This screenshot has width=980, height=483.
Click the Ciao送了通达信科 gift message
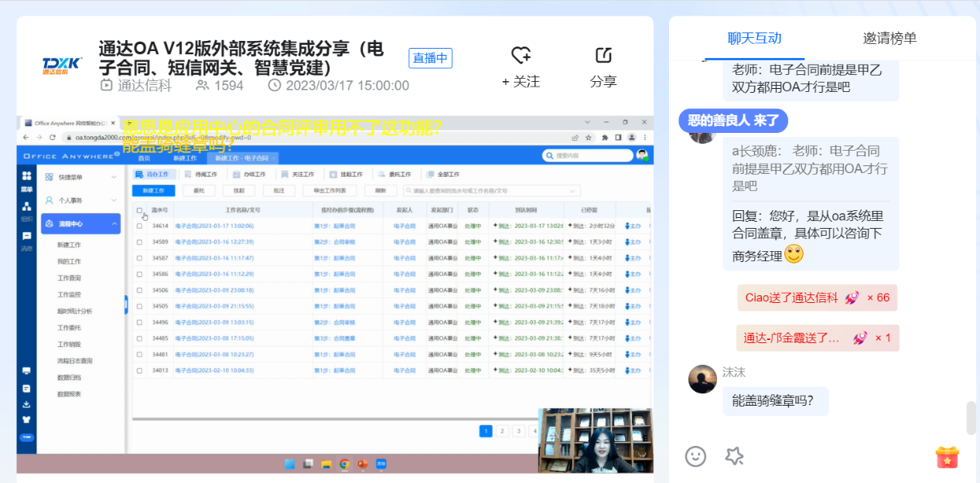pos(817,298)
